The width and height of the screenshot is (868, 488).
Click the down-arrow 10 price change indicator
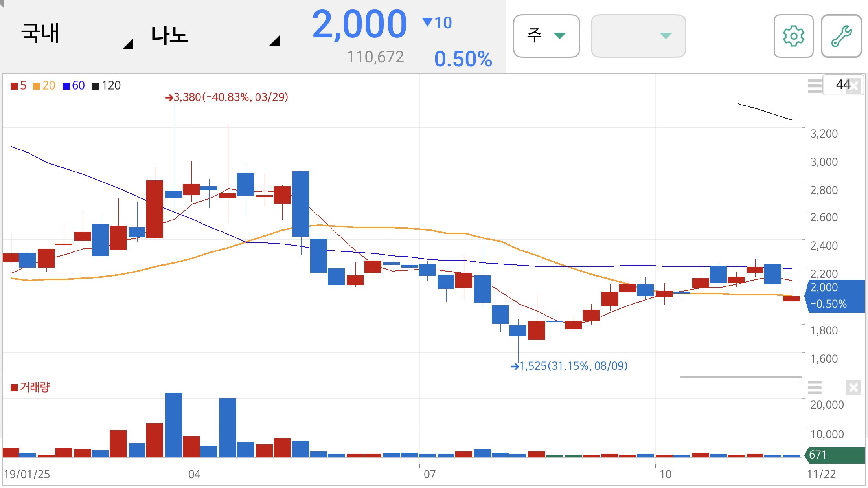437,23
